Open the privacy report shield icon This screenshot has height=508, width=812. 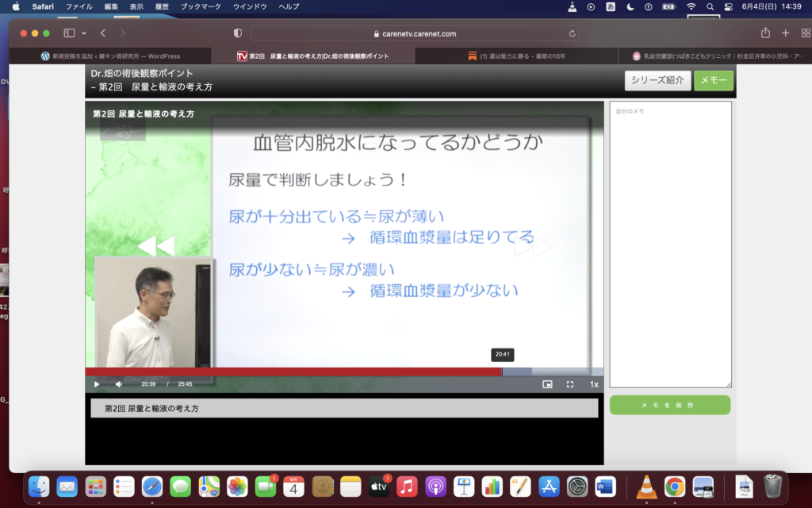(x=238, y=33)
